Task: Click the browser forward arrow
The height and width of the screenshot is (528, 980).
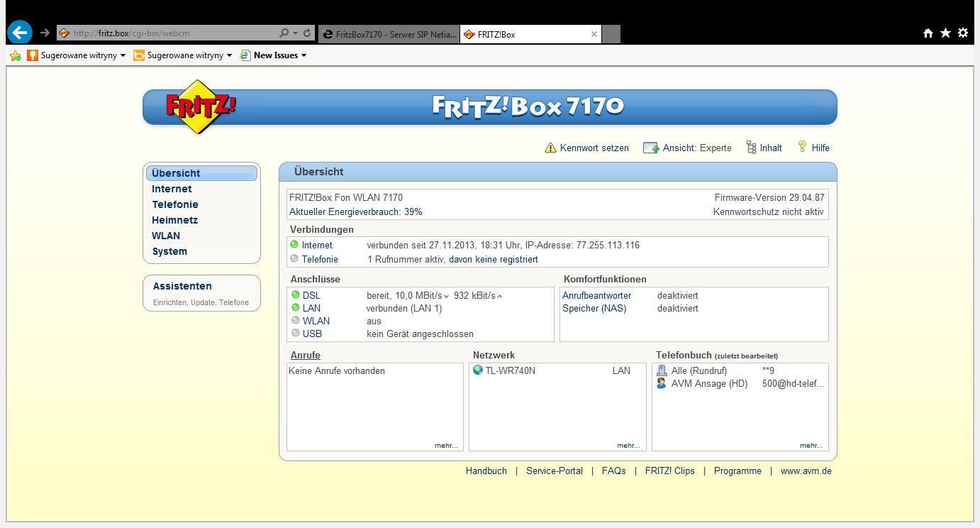Action: tap(45, 33)
